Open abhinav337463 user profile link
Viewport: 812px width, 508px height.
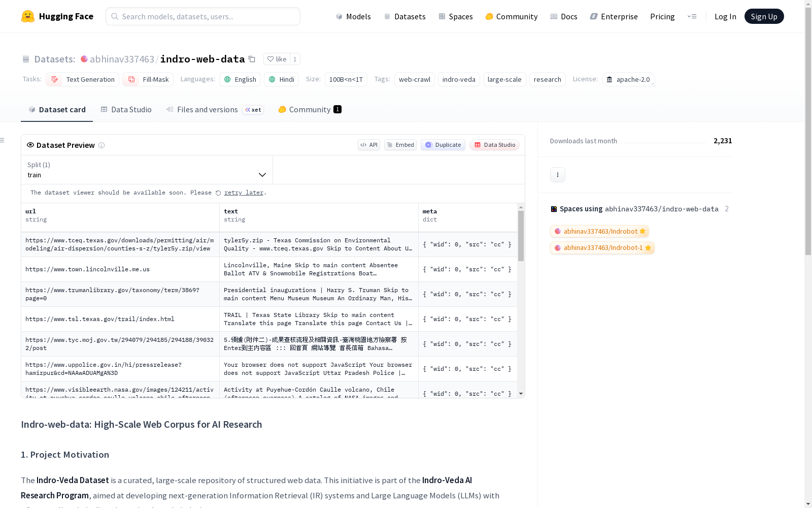click(x=122, y=59)
